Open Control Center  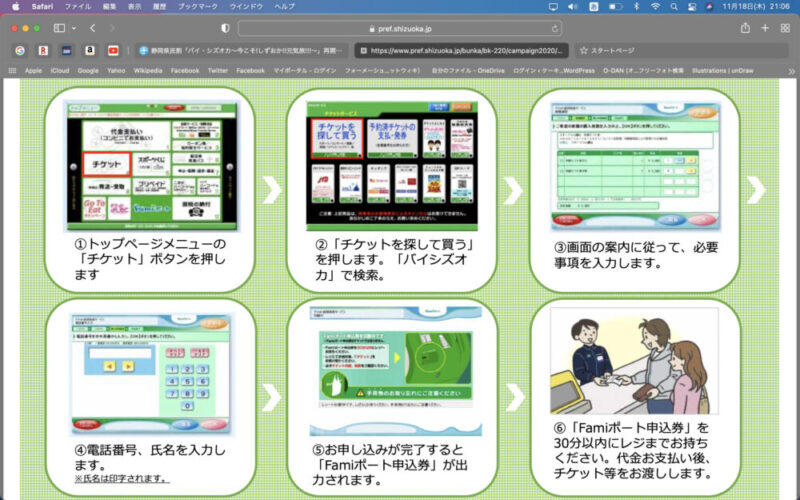click(x=692, y=7)
